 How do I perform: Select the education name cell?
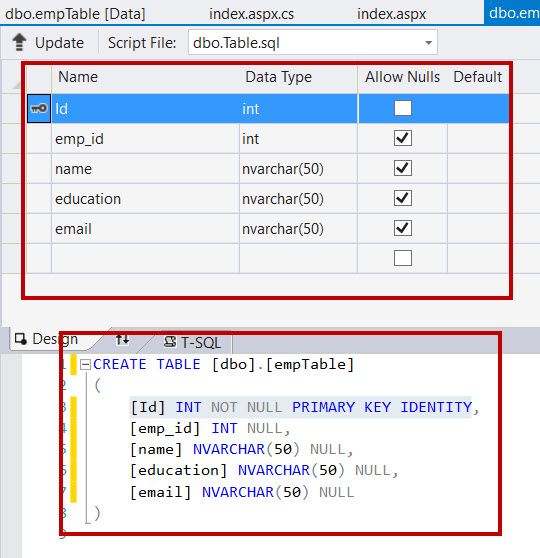[145, 199]
